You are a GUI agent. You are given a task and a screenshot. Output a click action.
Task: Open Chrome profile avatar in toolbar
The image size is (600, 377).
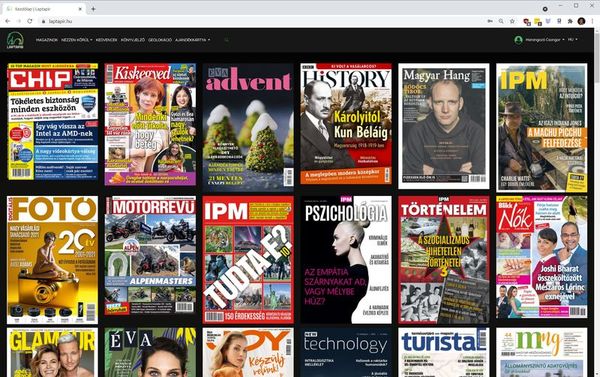click(581, 21)
